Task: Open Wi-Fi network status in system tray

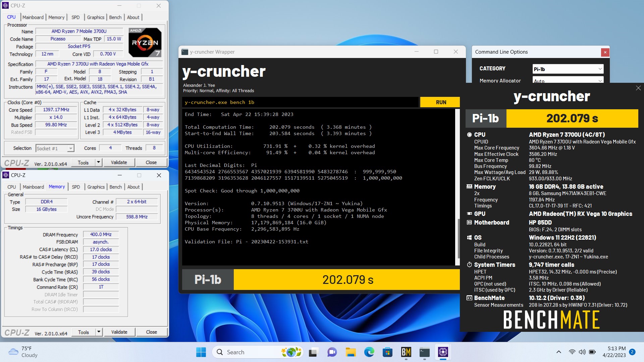Action: (572, 352)
